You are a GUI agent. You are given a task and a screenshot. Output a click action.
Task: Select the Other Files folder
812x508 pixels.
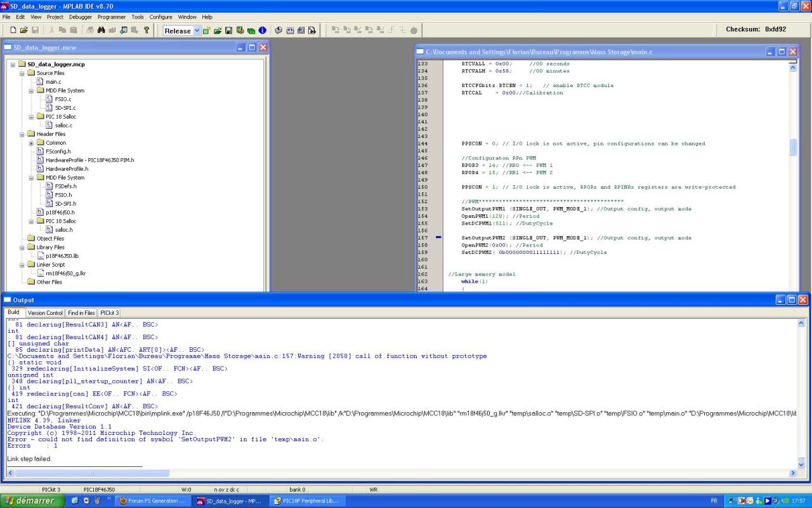[49, 282]
